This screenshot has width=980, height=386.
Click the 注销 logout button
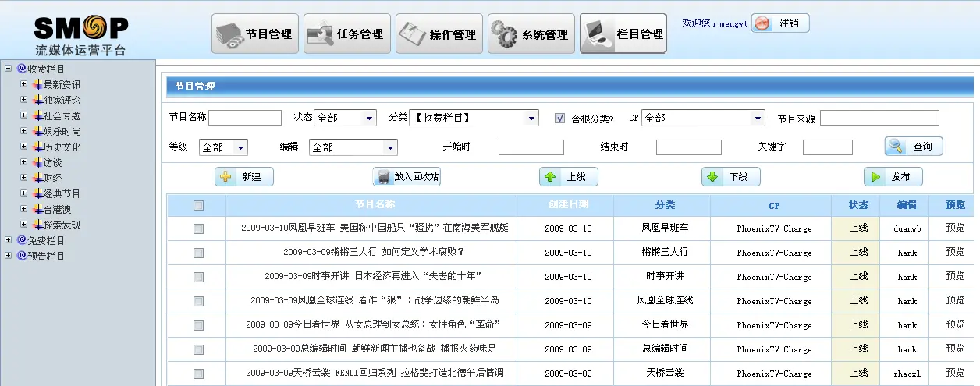click(780, 23)
